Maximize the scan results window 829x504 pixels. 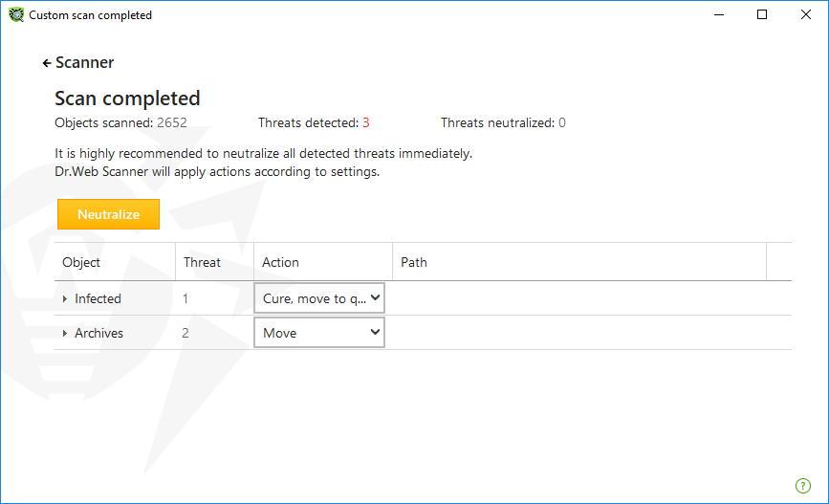coord(762,14)
